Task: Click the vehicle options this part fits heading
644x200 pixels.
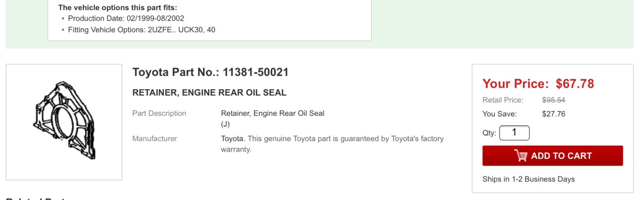Action: coord(118,7)
